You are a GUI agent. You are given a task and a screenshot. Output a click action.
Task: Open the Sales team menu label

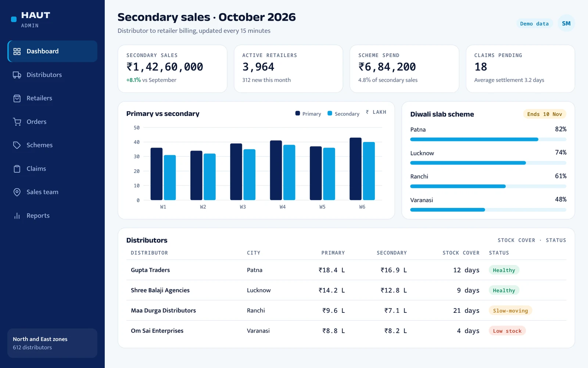tap(42, 192)
